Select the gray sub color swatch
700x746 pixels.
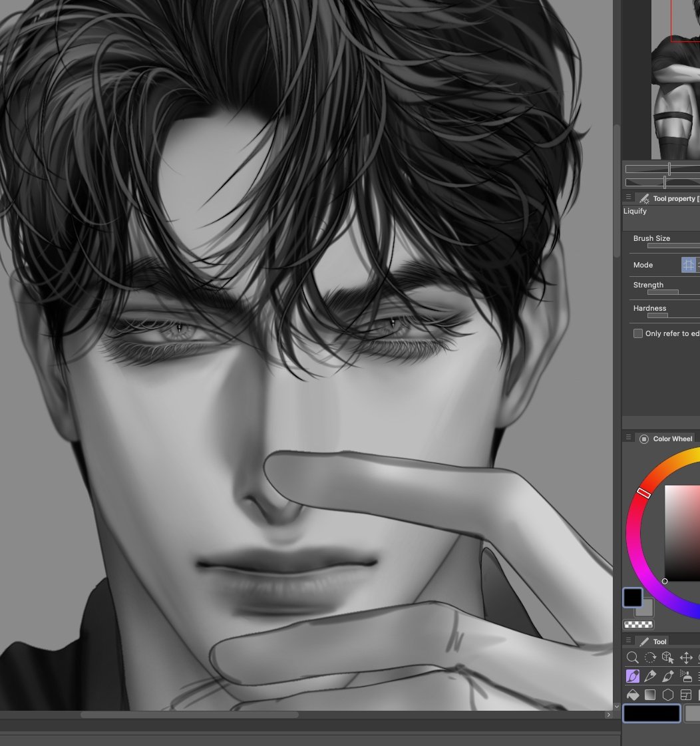click(647, 610)
